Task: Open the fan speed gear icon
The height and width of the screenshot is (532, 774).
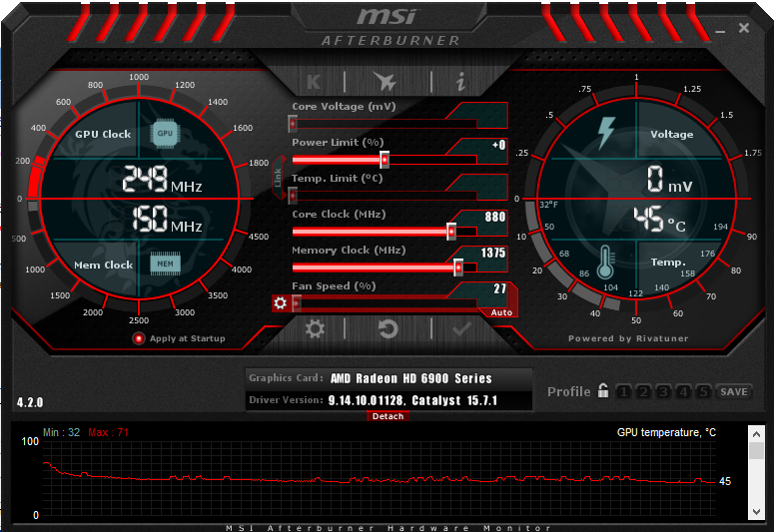Action: (280, 303)
